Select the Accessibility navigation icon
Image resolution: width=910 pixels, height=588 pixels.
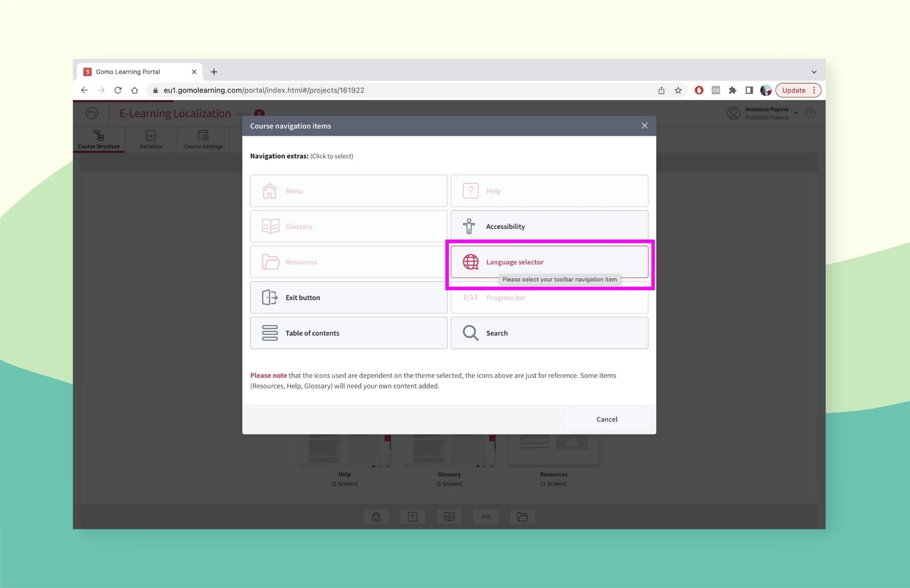pyautogui.click(x=469, y=226)
